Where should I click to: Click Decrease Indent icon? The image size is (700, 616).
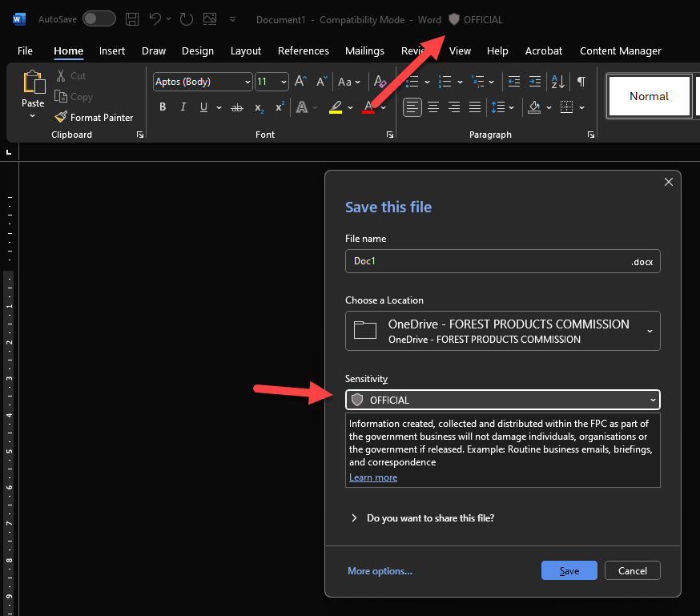pos(514,82)
